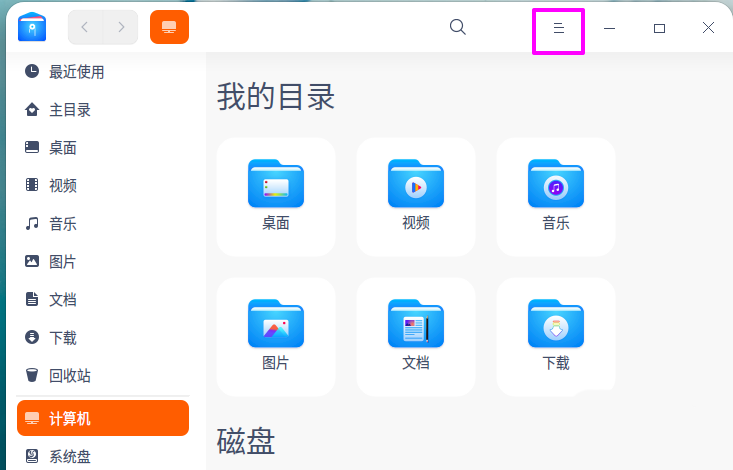Screen dimensions: 733x470
Task: Select the 桌面 folder card
Action: click(276, 197)
